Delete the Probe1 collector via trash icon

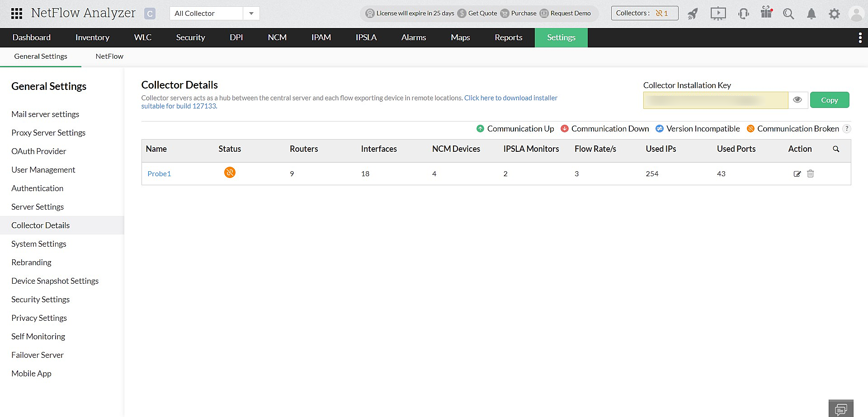tap(811, 173)
